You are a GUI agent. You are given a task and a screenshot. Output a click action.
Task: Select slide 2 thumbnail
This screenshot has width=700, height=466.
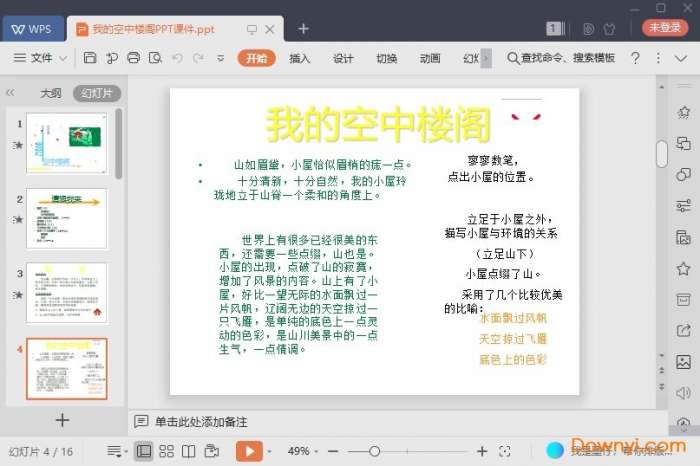(67, 218)
